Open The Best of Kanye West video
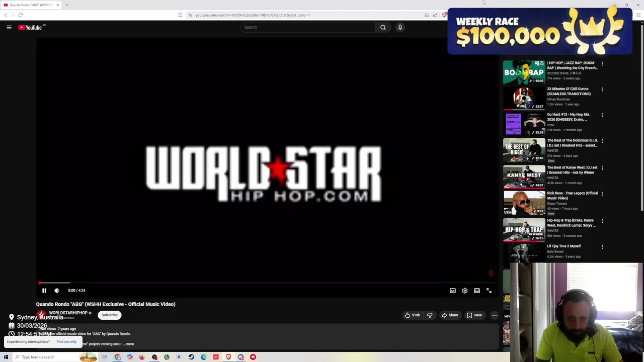The height and width of the screenshot is (362, 644). click(x=573, y=170)
